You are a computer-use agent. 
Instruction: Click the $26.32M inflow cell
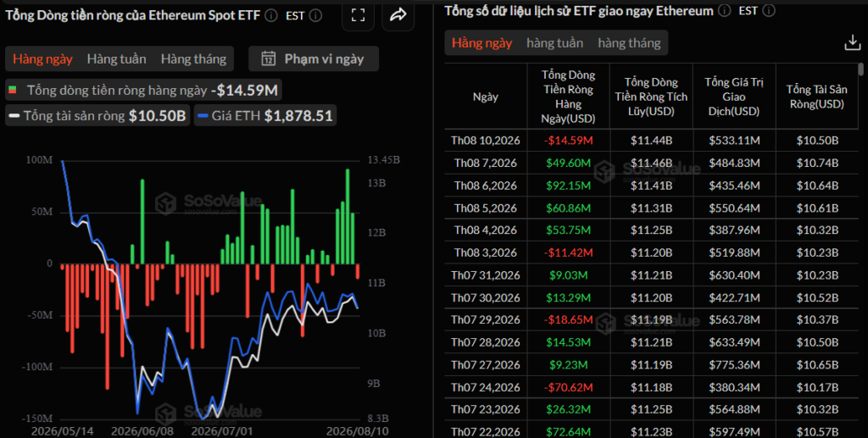(x=568, y=410)
